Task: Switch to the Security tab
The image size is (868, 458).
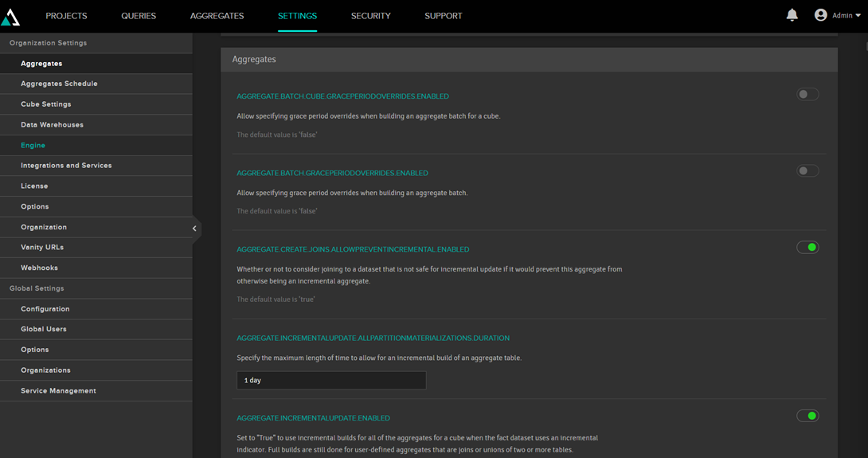Action: (x=370, y=16)
